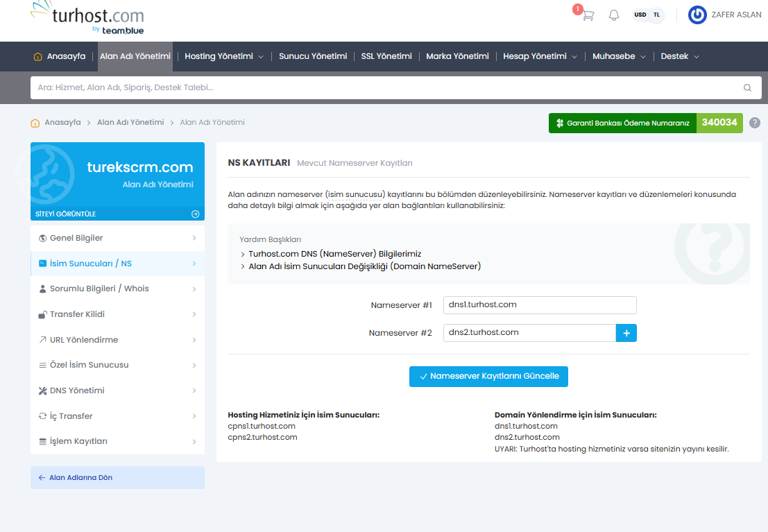Click the help question mark icon
Viewport: 768px width, 532px height.
[755, 123]
